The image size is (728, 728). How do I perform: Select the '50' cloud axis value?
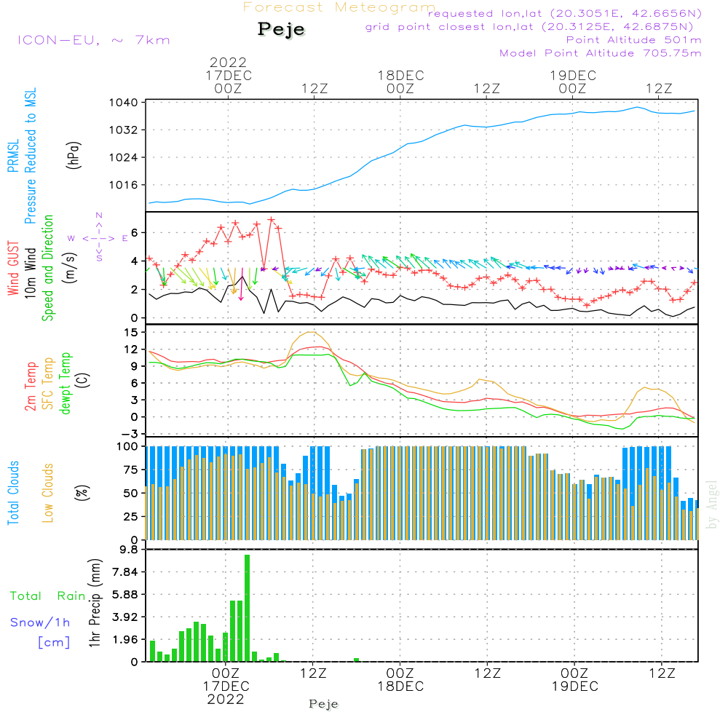(131, 493)
